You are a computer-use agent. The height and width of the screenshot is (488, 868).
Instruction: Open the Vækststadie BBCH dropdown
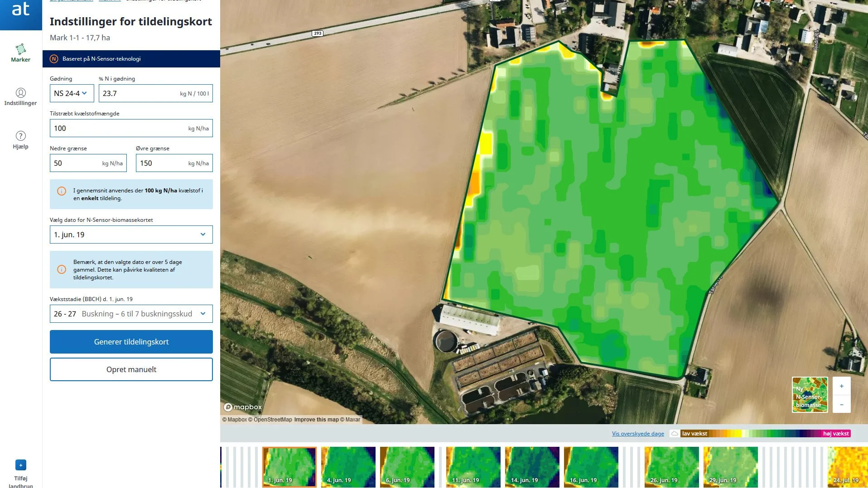131,314
